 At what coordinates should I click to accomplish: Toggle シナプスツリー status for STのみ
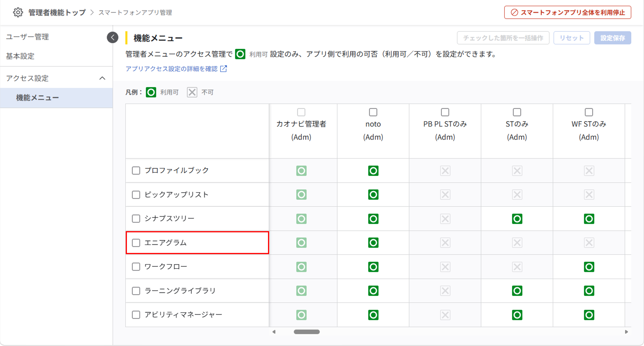coord(517,219)
